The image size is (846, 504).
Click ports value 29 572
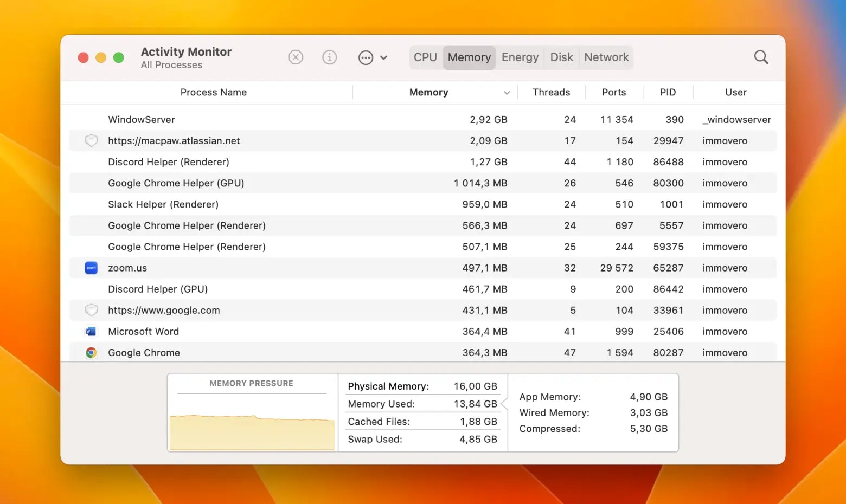coord(617,268)
